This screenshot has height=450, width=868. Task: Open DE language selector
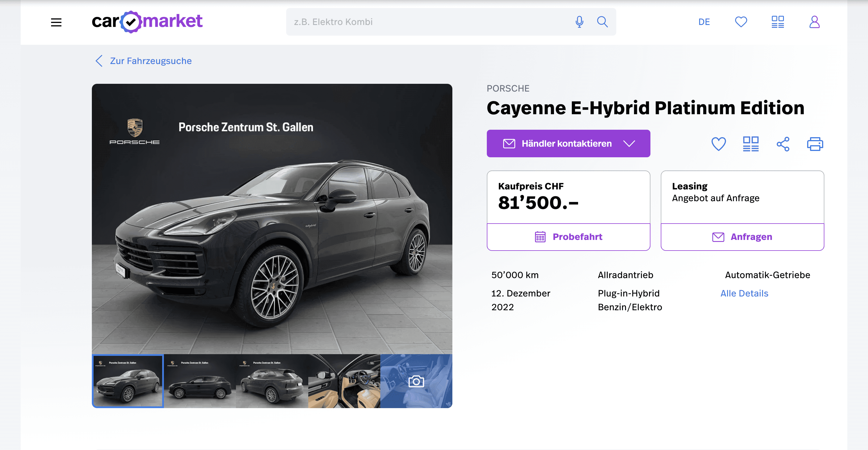pyautogui.click(x=704, y=22)
